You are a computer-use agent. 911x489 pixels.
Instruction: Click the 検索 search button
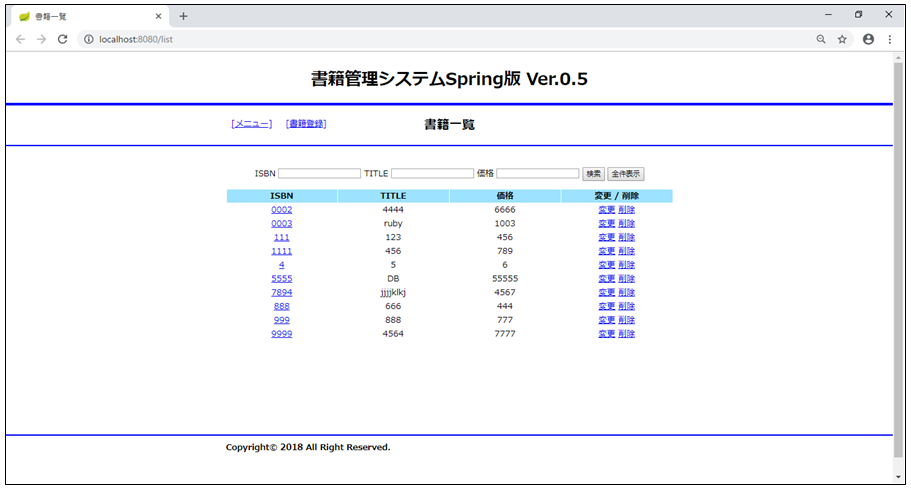(594, 174)
